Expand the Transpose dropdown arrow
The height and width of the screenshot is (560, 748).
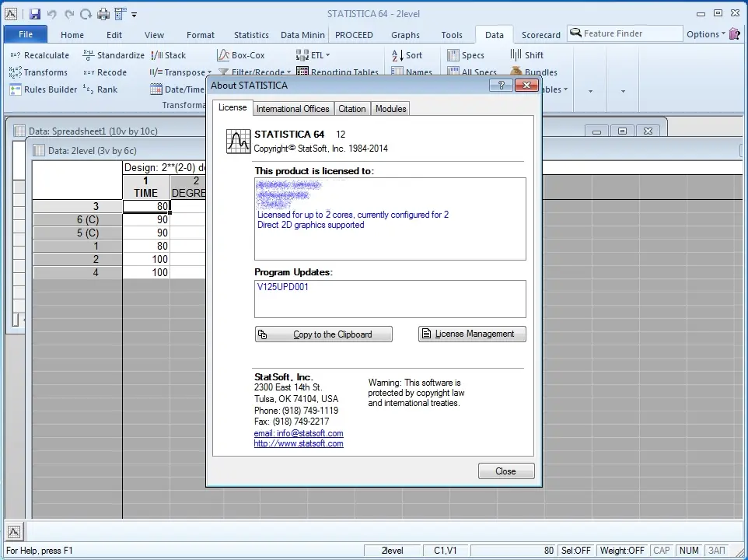(x=209, y=72)
